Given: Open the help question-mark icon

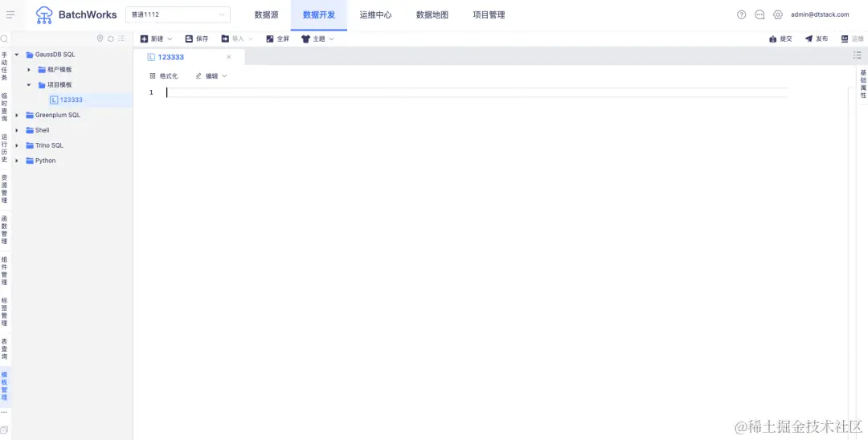Looking at the screenshot, I should [741, 15].
